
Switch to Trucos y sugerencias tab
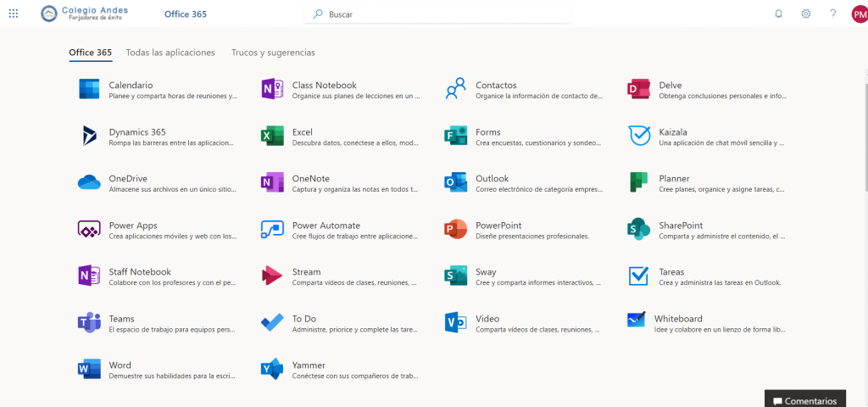coord(274,53)
